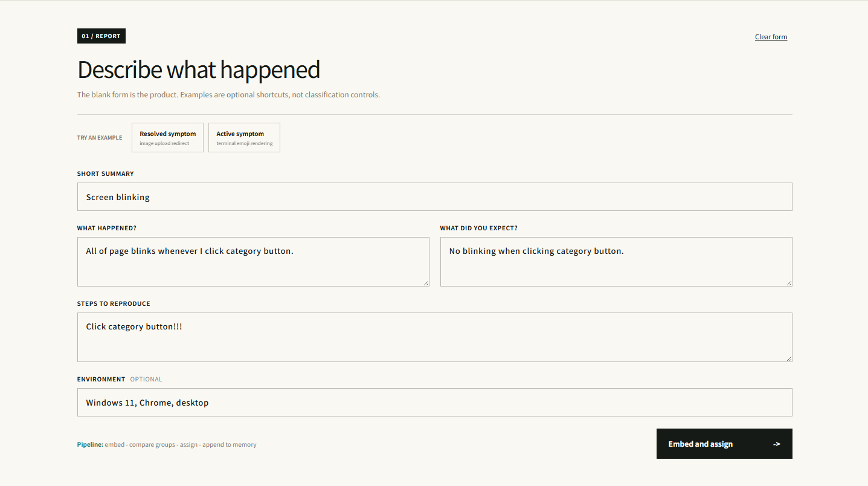Select the Environment input containing Windows 11
Viewport: 868px width, 486px height.
[x=434, y=403]
